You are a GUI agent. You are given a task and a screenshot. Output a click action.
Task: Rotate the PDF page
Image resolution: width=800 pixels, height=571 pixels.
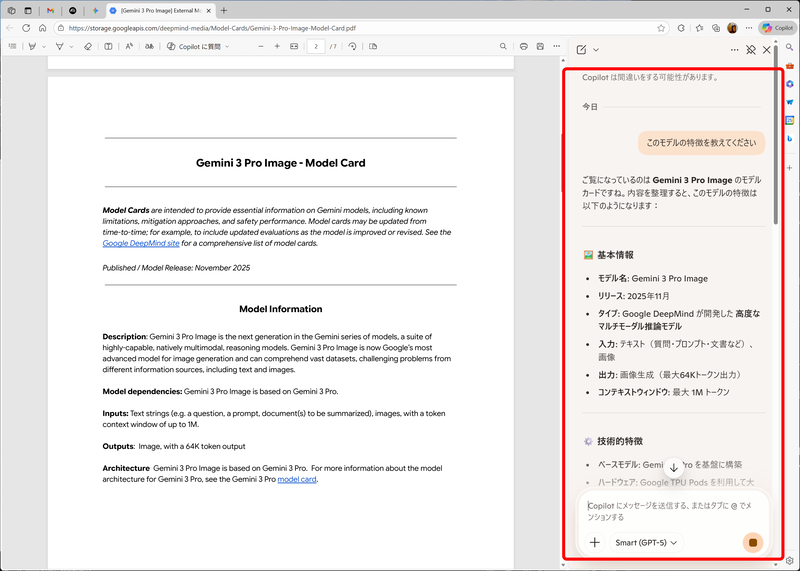[352, 46]
